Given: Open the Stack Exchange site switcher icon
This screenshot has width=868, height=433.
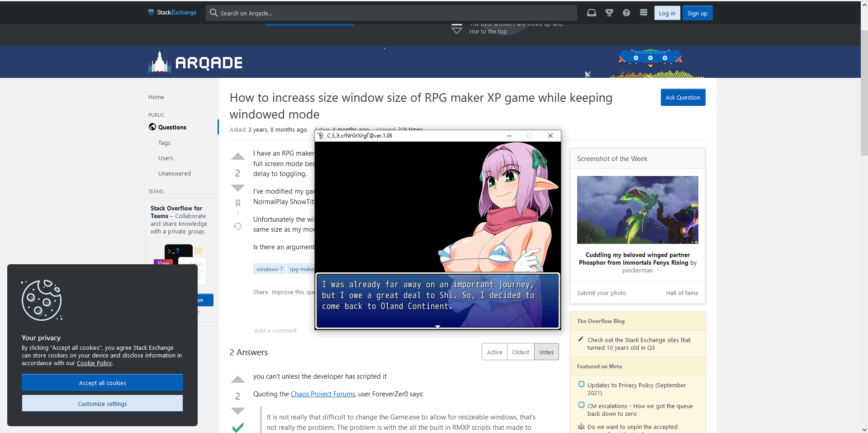Looking at the screenshot, I should tap(643, 13).
